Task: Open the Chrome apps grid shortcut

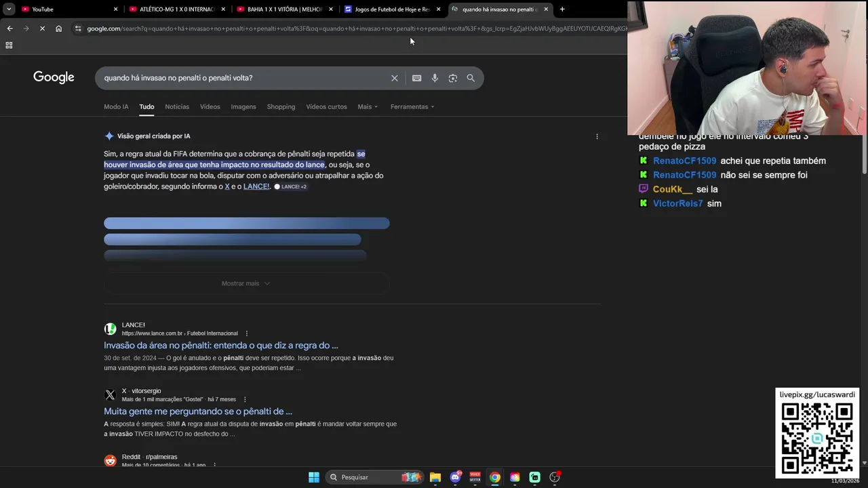Action: (x=9, y=45)
